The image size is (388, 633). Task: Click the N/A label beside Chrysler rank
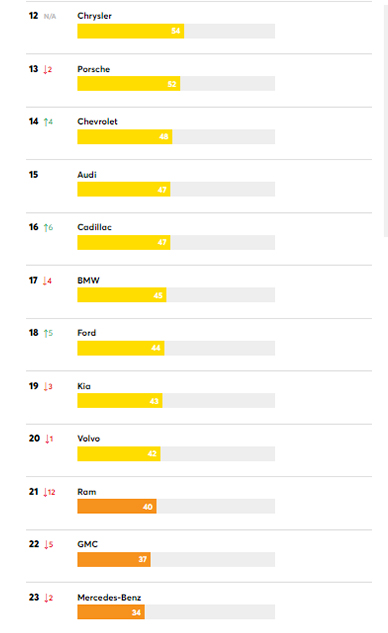point(50,17)
